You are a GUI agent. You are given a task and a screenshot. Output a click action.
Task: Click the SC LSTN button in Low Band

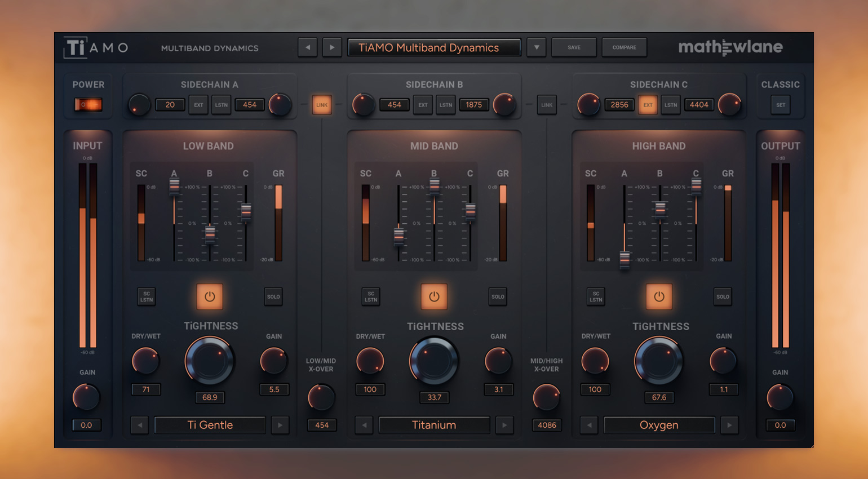pyautogui.click(x=146, y=295)
